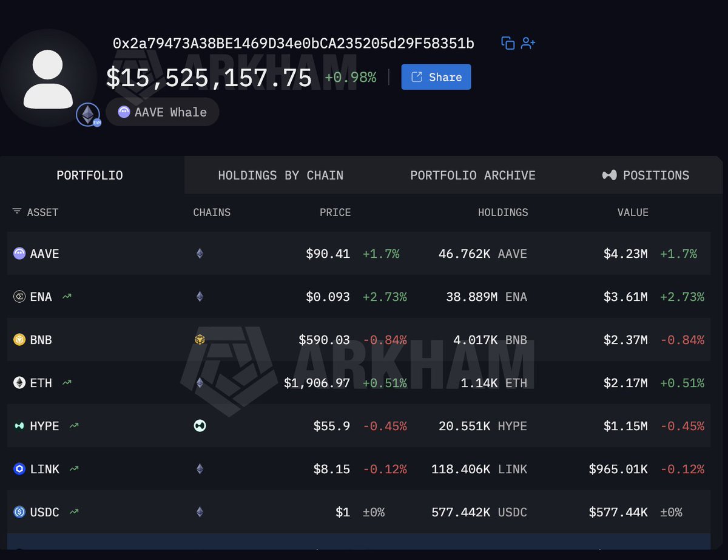This screenshot has height=560, width=728.
Task: Click the HYPE asset name
Action: click(x=45, y=426)
